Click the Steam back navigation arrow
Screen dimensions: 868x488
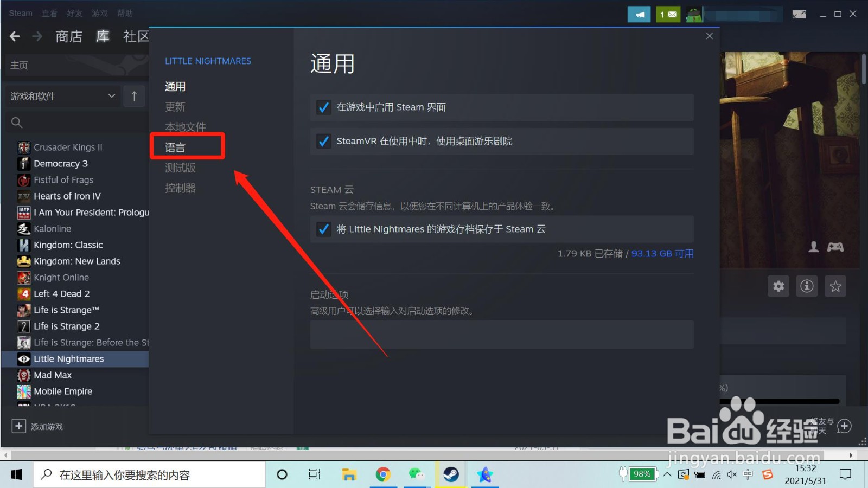pyautogui.click(x=15, y=36)
